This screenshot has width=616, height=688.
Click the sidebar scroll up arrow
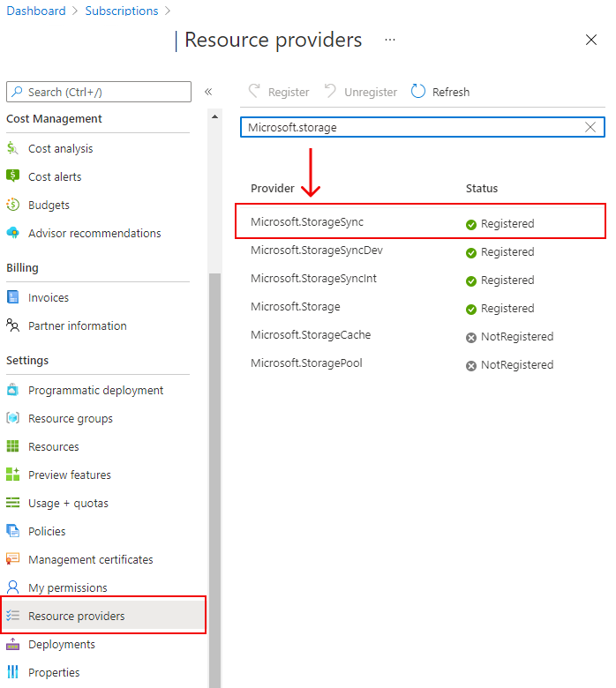[214, 116]
